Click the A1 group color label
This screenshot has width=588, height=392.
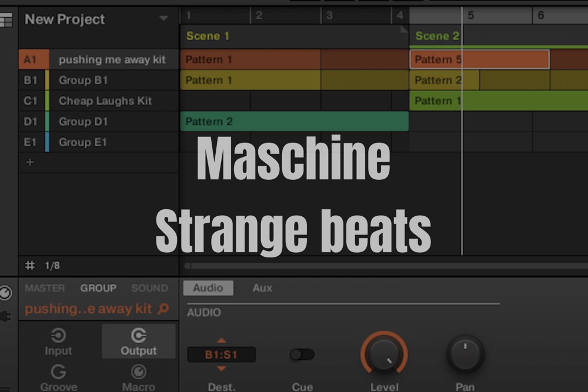point(34,59)
